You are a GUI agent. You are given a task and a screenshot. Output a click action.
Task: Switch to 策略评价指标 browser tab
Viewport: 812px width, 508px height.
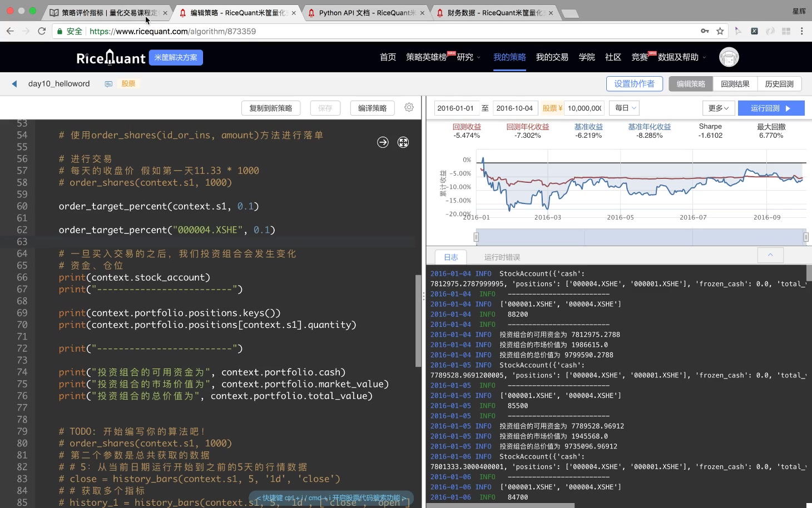[x=106, y=13]
